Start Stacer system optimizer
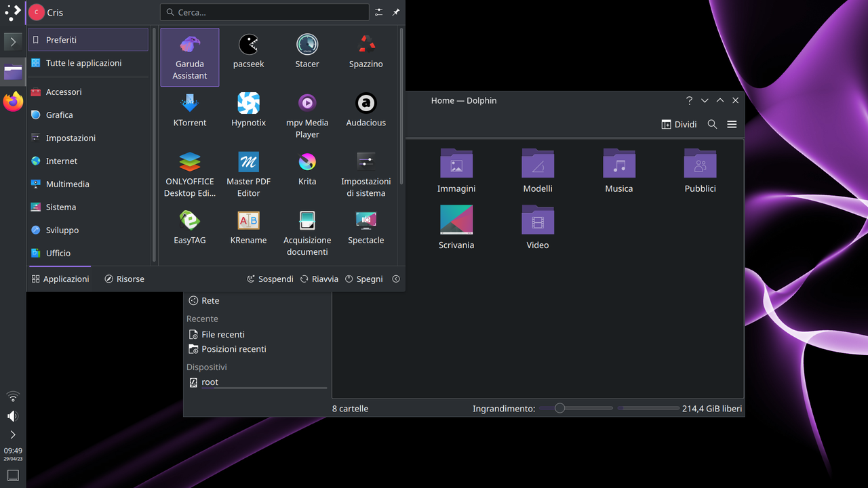The image size is (868, 488). click(x=307, y=52)
